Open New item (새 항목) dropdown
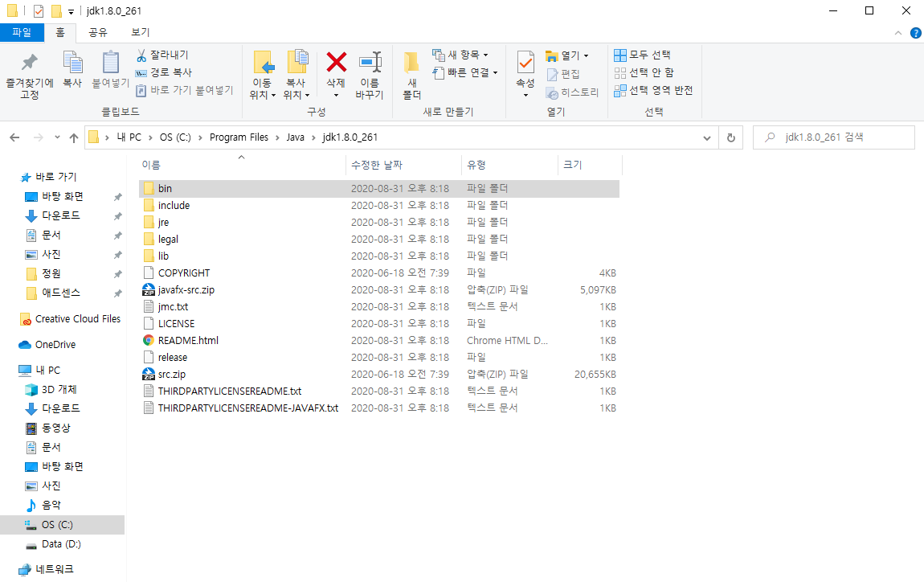The image size is (924, 582). point(460,55)
